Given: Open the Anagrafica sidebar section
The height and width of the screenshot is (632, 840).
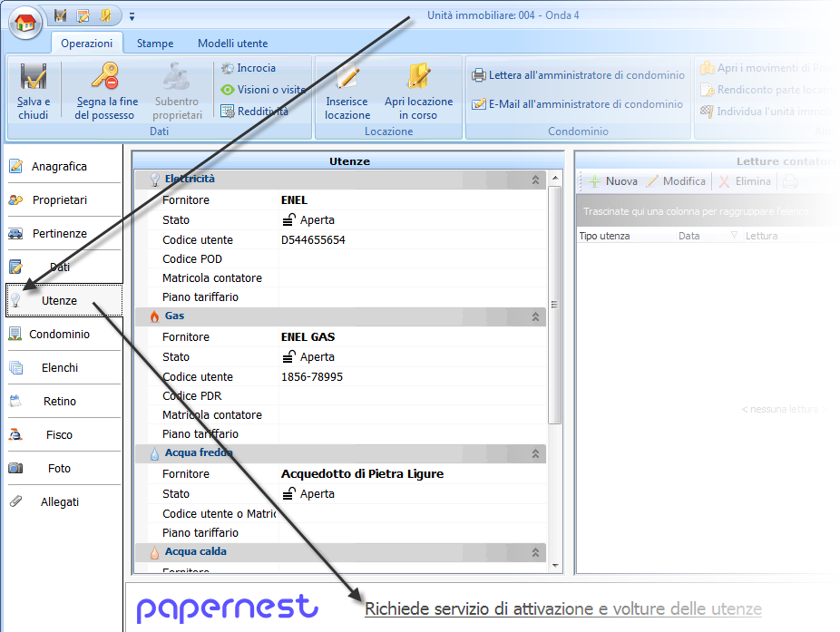Looking at the screenshot, I should pyautogui.click(x=64, y=167).
